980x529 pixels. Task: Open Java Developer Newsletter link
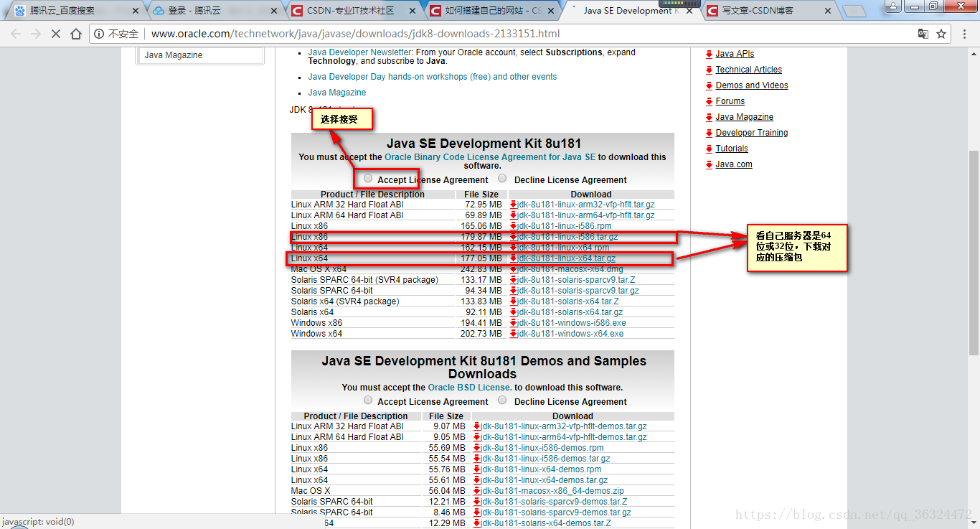[x=359, y=52]
